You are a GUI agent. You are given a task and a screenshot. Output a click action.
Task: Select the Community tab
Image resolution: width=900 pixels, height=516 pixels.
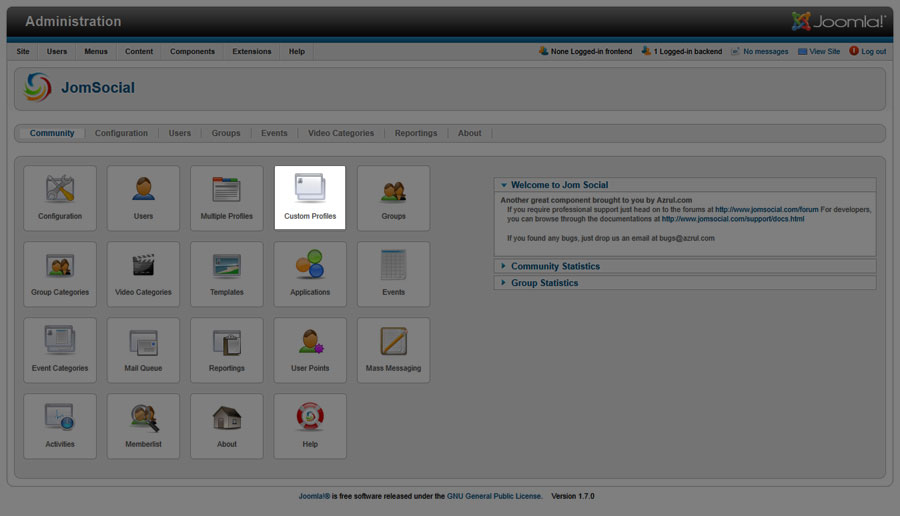pos(52,133)
